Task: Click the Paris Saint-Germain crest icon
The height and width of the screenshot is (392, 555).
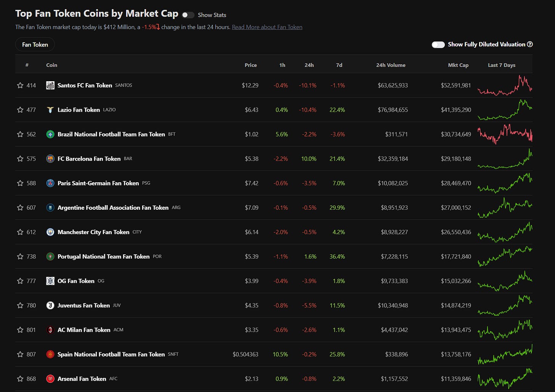Action: (x=50, y=183)
